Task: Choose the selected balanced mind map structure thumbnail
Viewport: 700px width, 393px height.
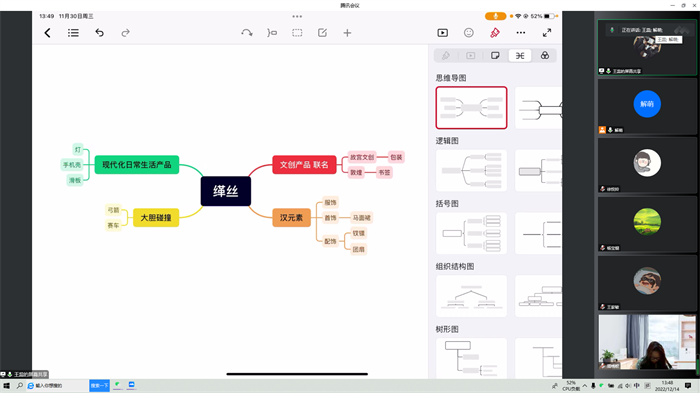Action: (471, 108)
